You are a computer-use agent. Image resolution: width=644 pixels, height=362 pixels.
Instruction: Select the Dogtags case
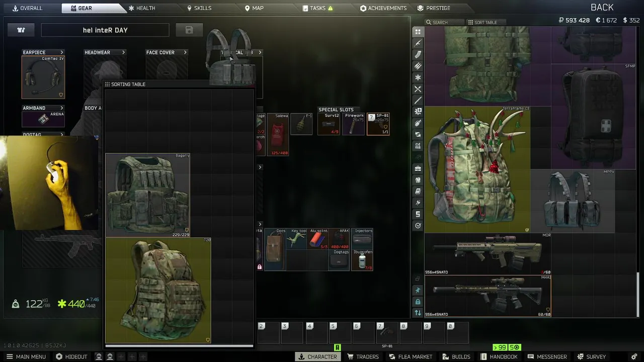pyautogui.click(x=340, y=260)
